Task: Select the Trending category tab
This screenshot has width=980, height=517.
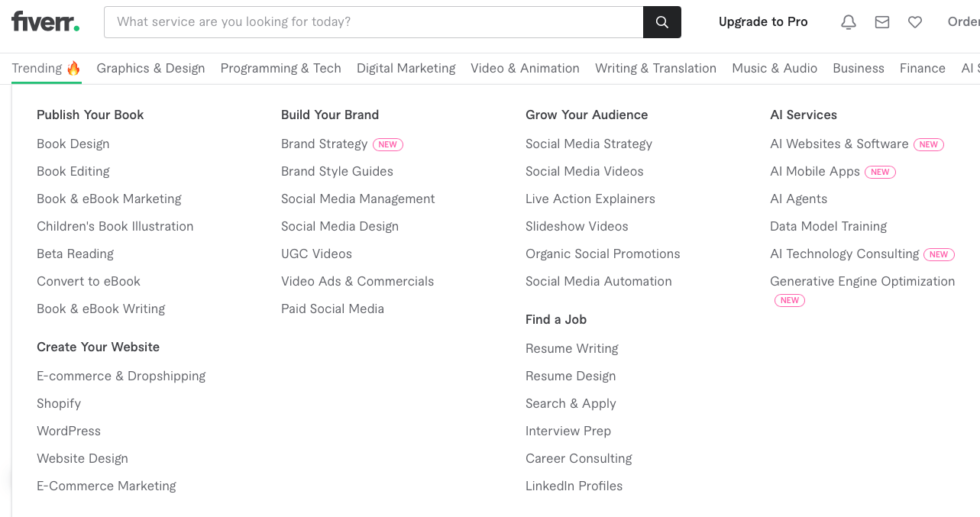Action: (x=46, y=68)
